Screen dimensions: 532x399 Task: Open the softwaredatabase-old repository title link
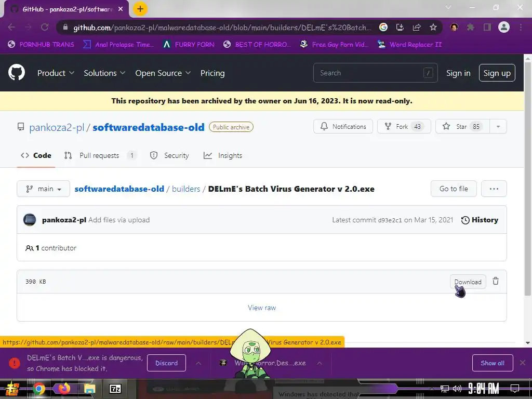(x=149, y=127)
